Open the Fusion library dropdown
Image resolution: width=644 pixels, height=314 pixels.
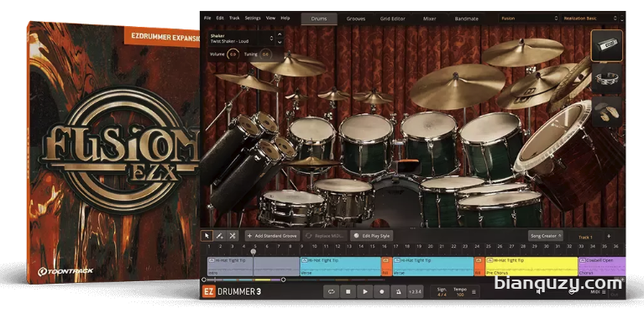pos(529,18)
